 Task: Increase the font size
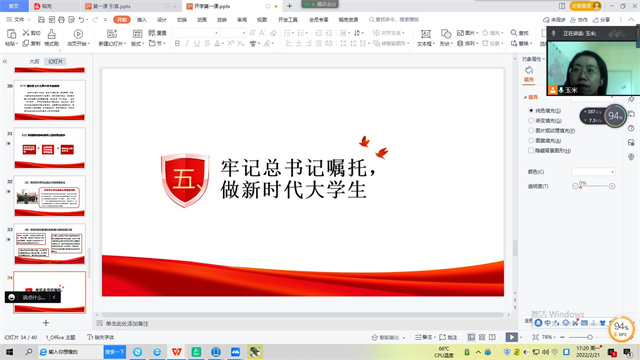click(252, 33)
